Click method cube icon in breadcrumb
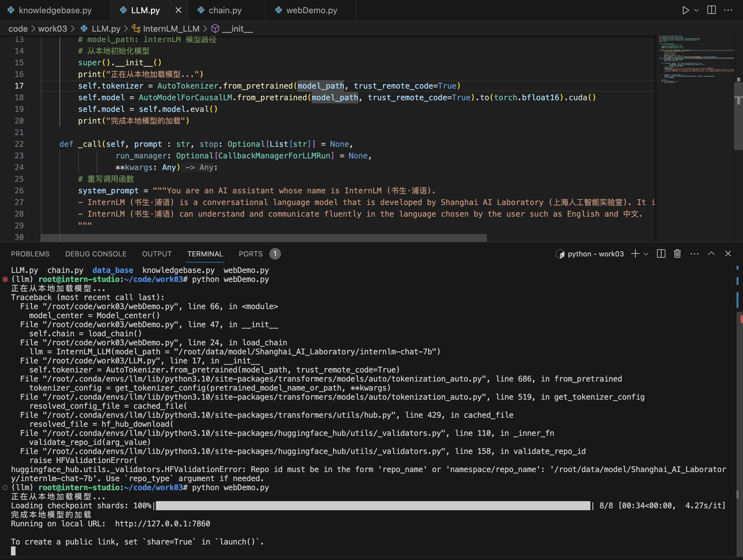Image resolution: width=743 pixels, height=560 pixels. [215, 28]
